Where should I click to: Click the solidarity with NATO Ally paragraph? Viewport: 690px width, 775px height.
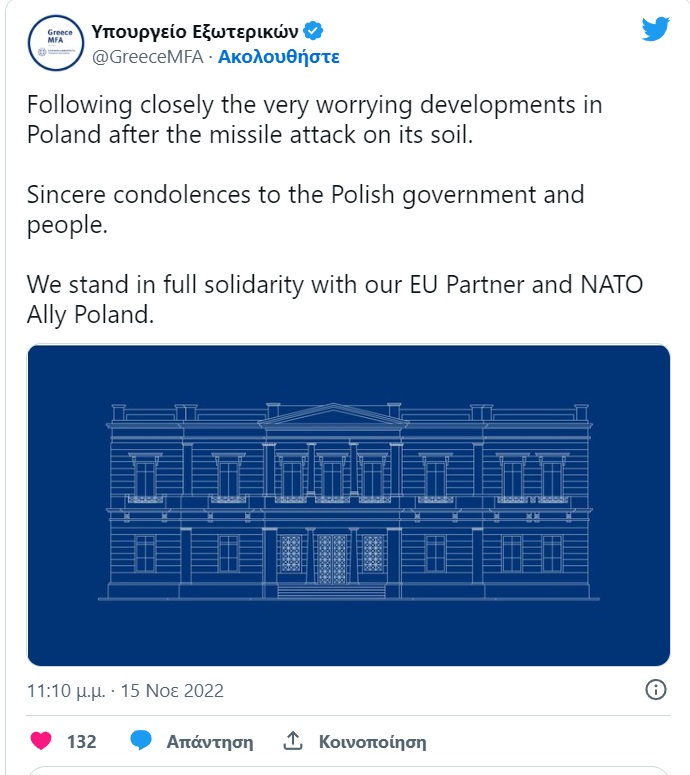tap(335, 300)
